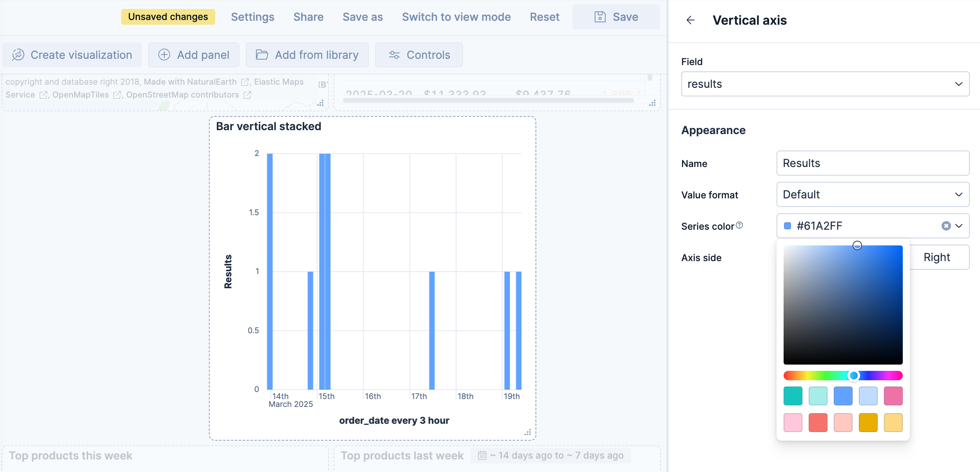Clear the series color with the x icon
The width and height of the screenshot is (980, 472).
click(x=946, y=225)
